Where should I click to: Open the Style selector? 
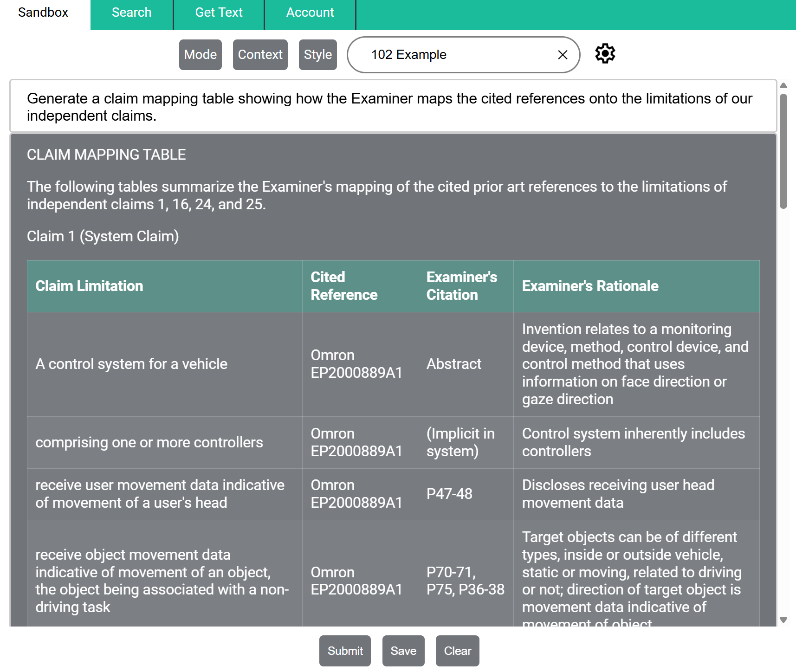pos(317,54)
